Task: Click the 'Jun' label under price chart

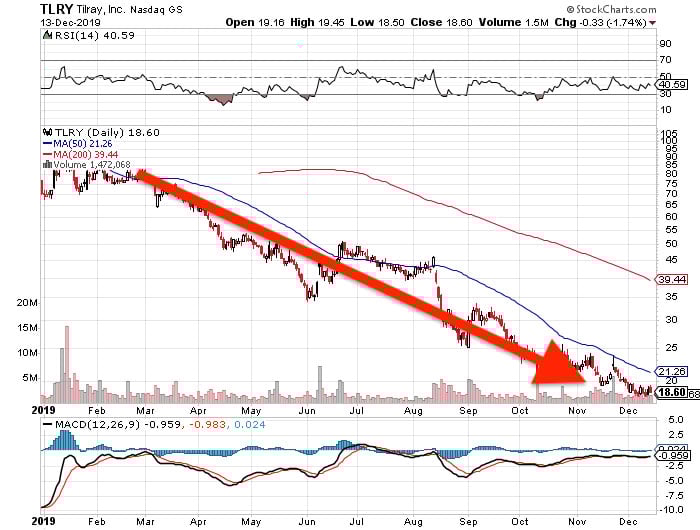Action: tap(307, 411)
